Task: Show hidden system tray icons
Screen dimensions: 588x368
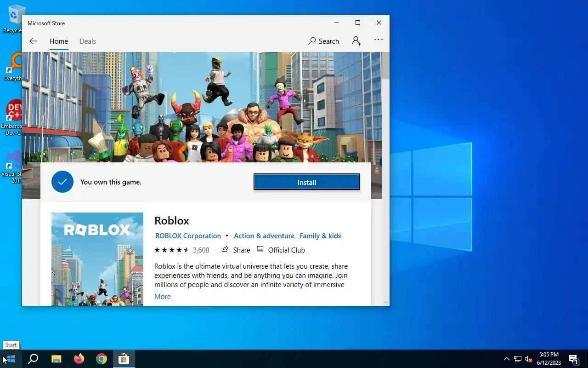Action: pyautogui.click(x=507, y=359)
